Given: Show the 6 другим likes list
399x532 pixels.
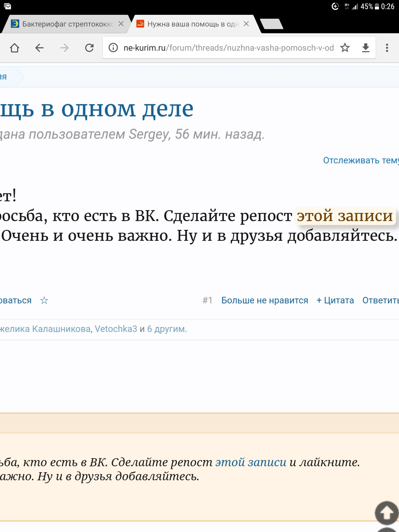Looking at the screenshot, I should 167,329.
